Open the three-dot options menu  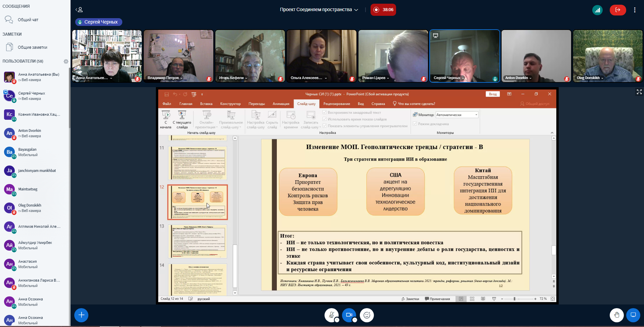pos(635,10)
